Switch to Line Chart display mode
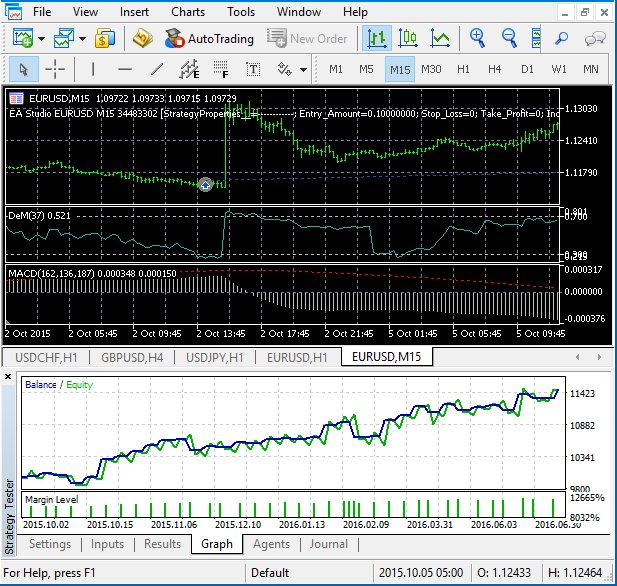 (440, 38)
